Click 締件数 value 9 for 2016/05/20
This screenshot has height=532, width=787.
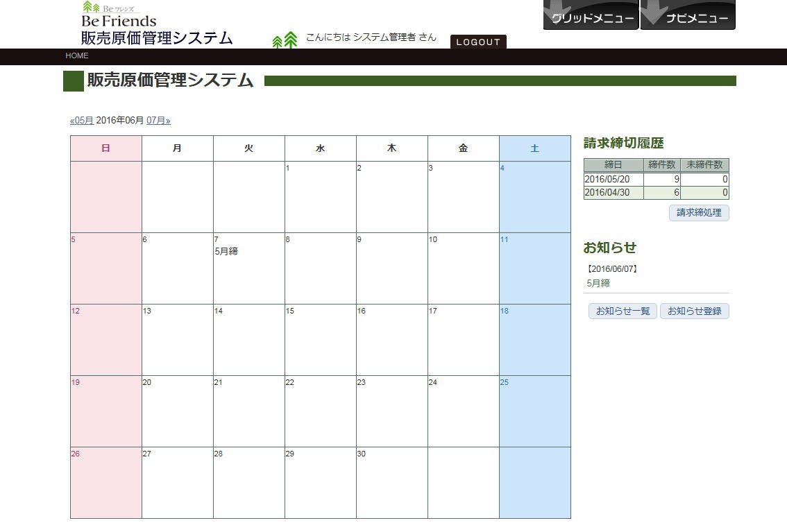point(662,180)
